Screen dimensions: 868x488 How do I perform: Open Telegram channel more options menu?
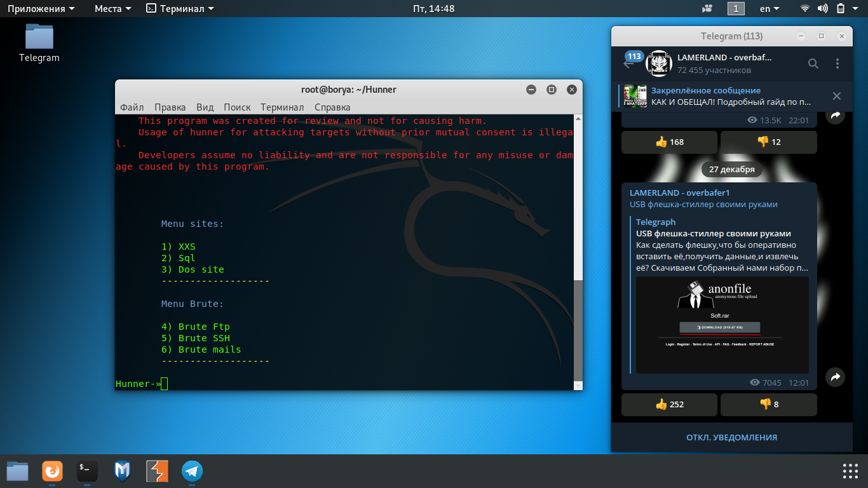[x=837, y=64]
